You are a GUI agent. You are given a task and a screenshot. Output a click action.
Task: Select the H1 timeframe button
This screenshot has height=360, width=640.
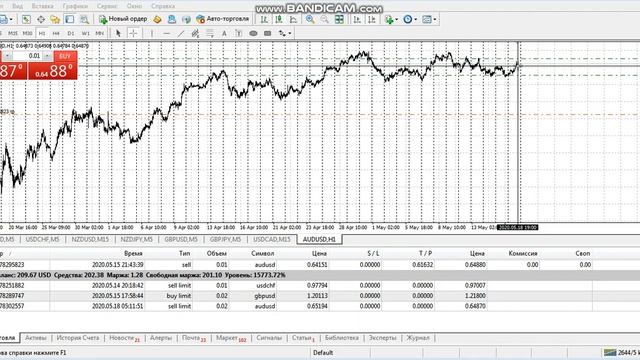pos(42,33)
